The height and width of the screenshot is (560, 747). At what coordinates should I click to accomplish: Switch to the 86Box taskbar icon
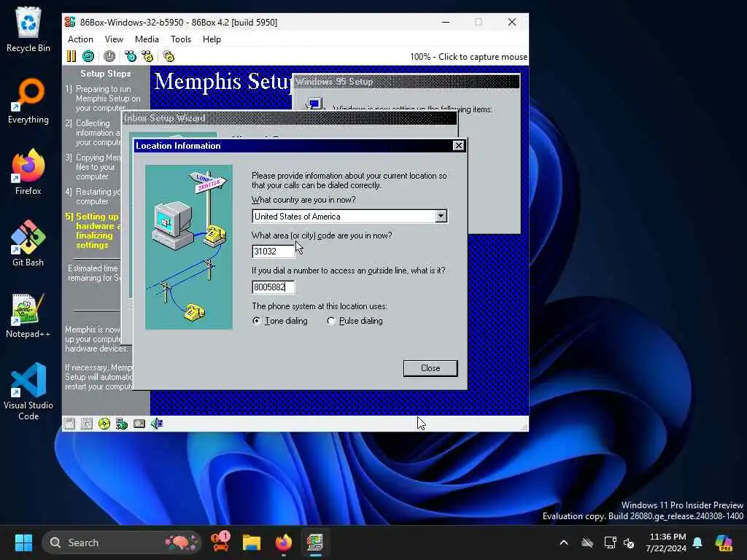tap(315, 542)
